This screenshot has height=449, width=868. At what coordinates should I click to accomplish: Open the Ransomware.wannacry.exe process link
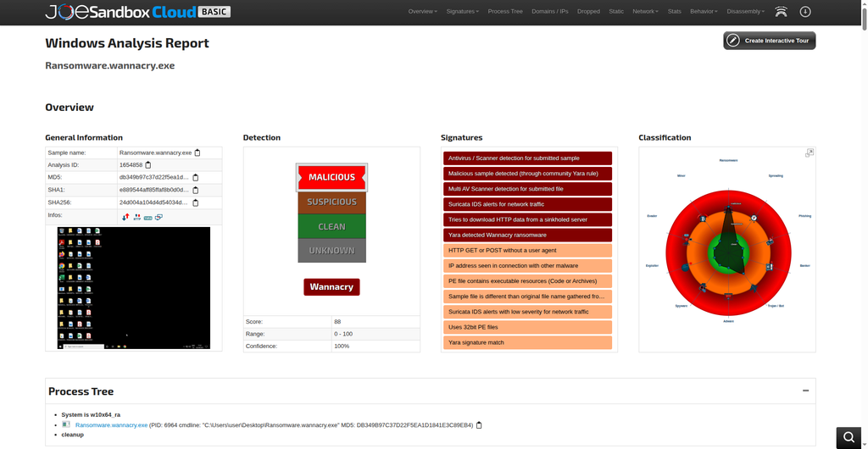click(x=111, y=425)
